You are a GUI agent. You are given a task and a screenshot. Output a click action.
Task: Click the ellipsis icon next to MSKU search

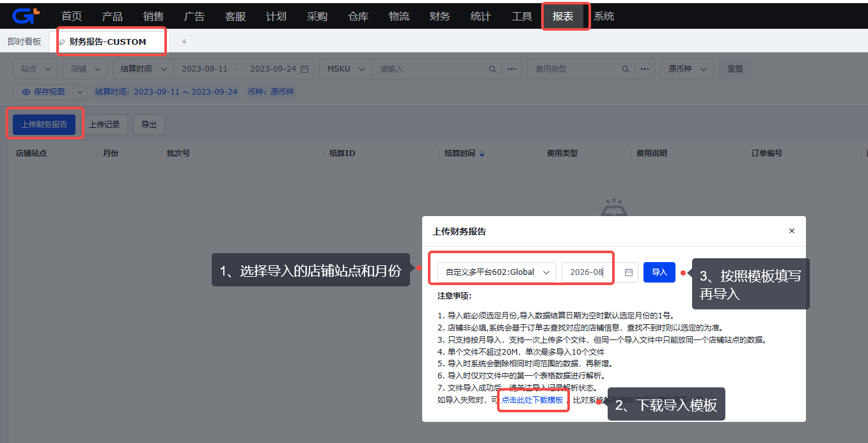click(512, 69)
